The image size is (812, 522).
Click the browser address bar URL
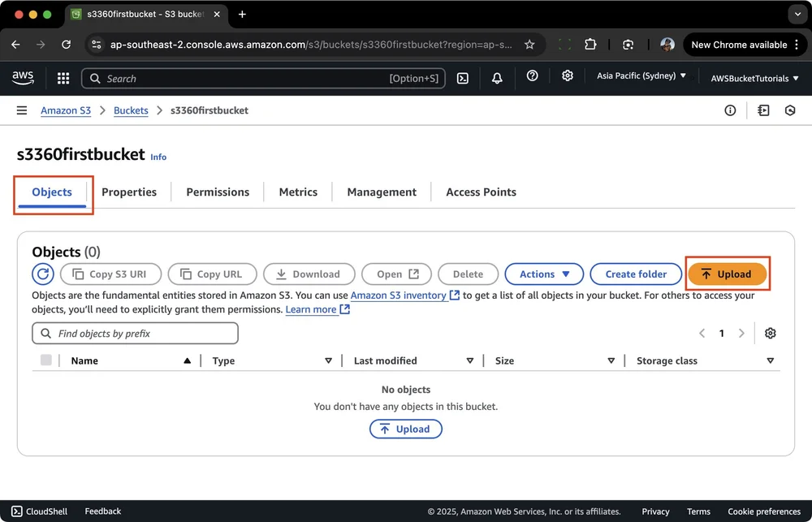(311, 45)
